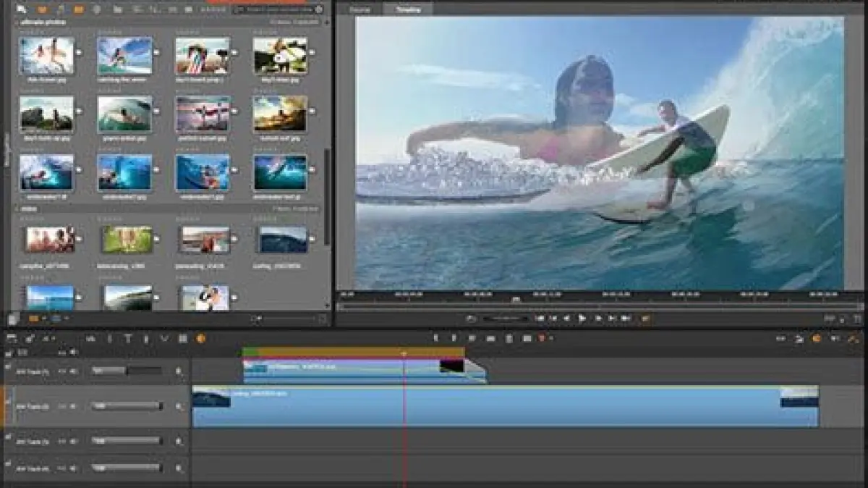Click the red marker icon in timeline toolbar

(541, 338)
